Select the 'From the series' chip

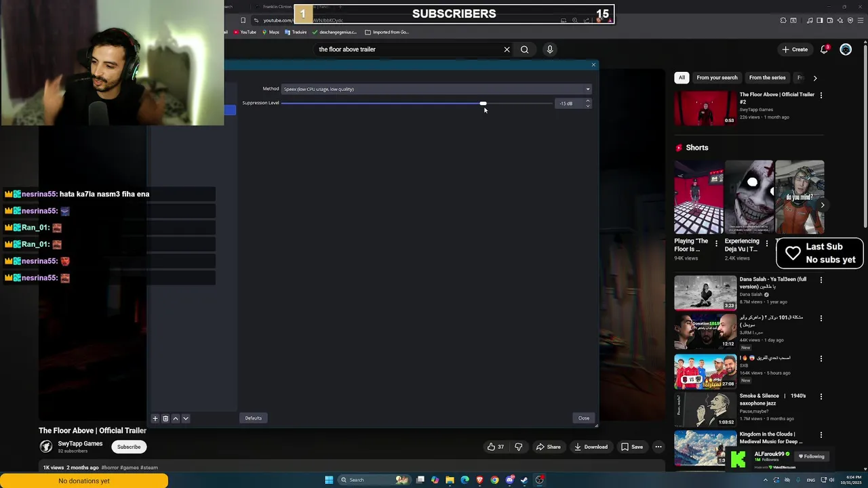tap(768, 78)
